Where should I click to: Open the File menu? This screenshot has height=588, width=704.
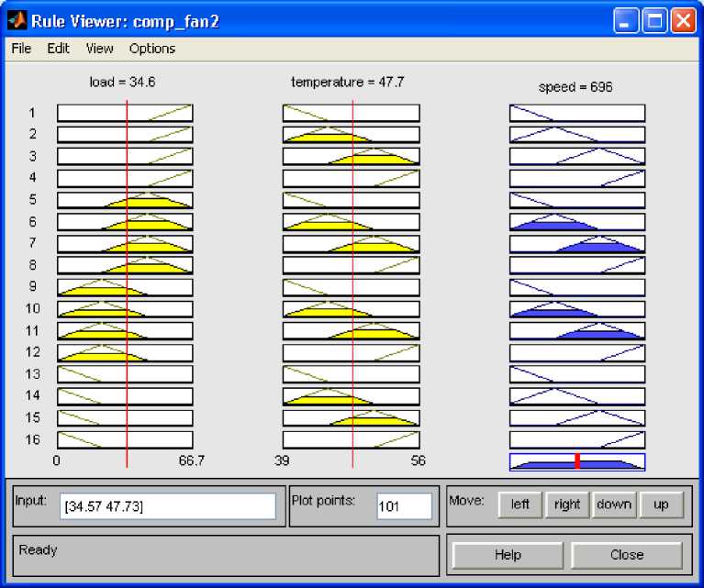(x=20, y=49)
